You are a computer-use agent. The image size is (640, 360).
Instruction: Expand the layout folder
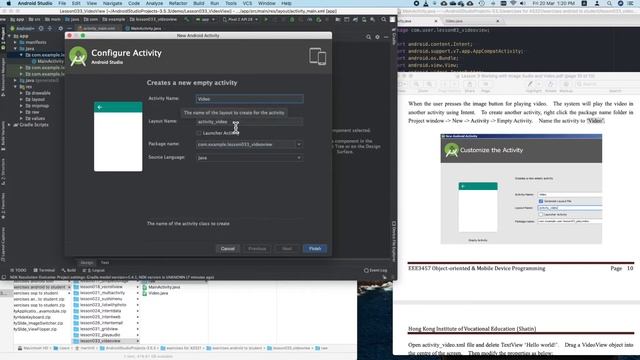[21, 99]
